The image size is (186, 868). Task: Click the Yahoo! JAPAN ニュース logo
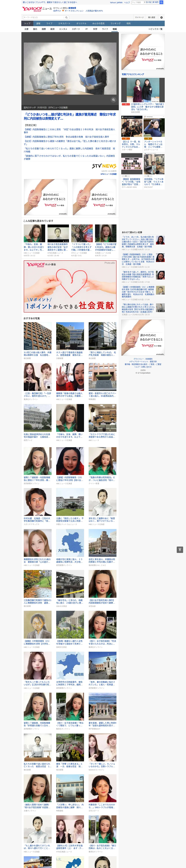[x=37, y=9]
